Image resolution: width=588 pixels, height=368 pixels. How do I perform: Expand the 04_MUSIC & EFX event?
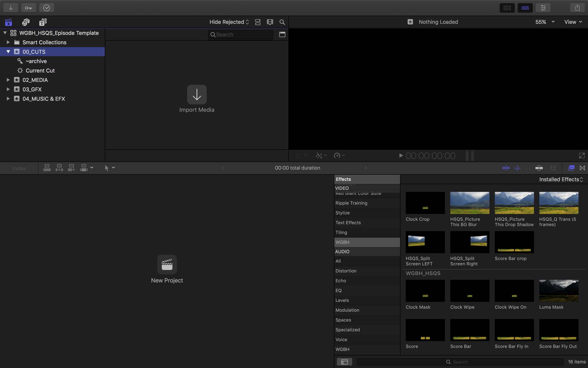8,99
